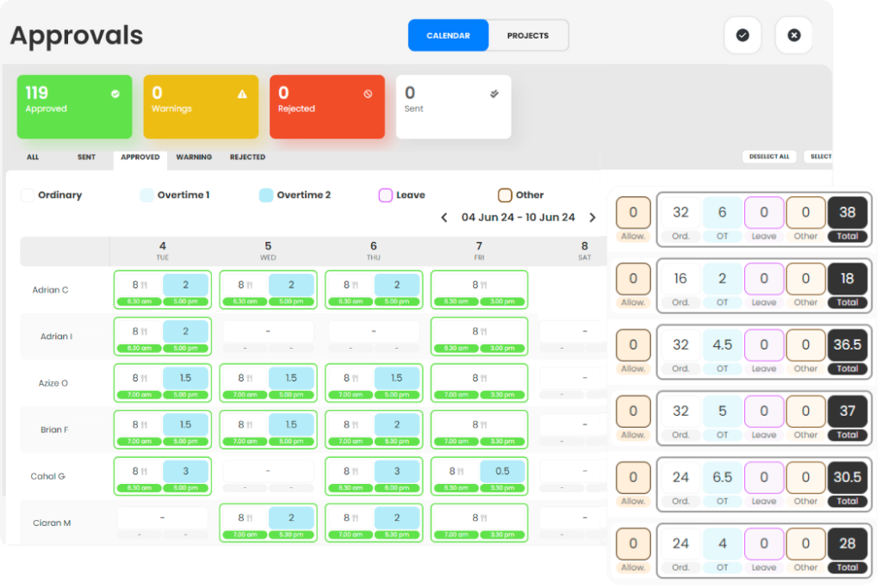Viewport: 882px width, 588px height.
Task: Click the approve checkmark icon
Action: click(742, 35)
